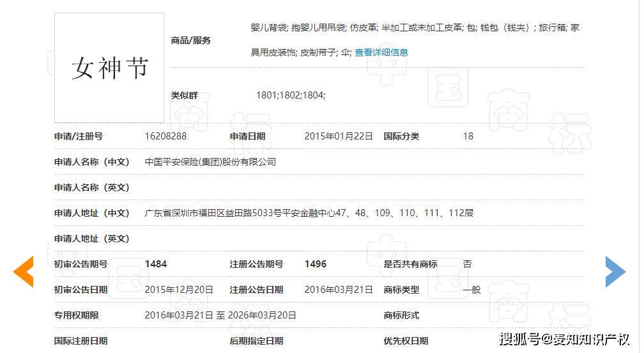Click the 申请日期 label
Image resolution: width=644 pixels, height=353 pixels.
pyautogui.click(x=248, y=136)
